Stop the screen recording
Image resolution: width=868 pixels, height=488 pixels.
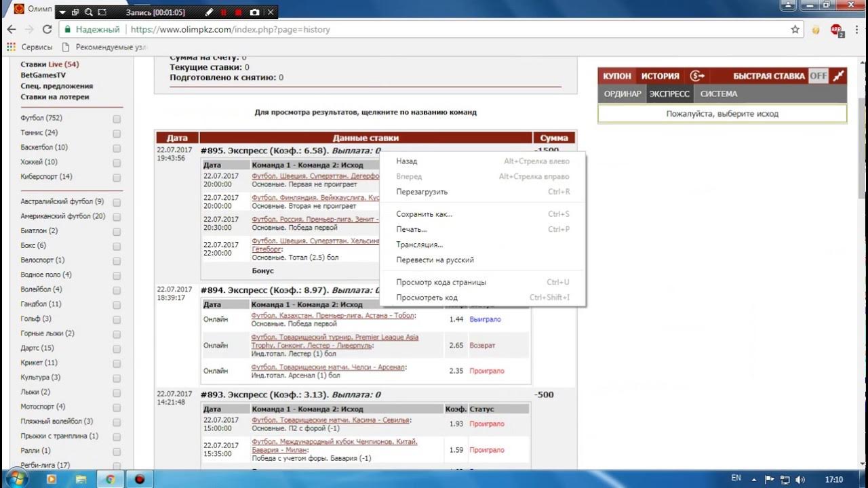point(238,12)
